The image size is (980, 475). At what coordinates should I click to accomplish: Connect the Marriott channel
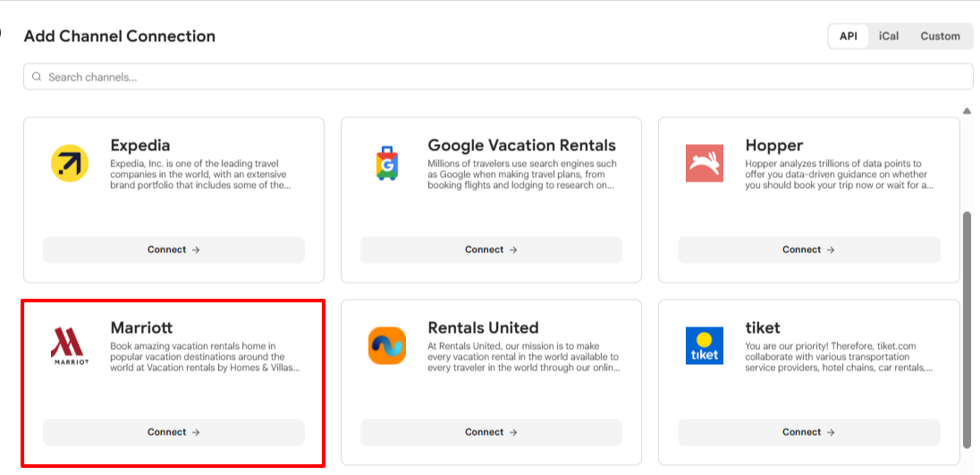(173, 432)
